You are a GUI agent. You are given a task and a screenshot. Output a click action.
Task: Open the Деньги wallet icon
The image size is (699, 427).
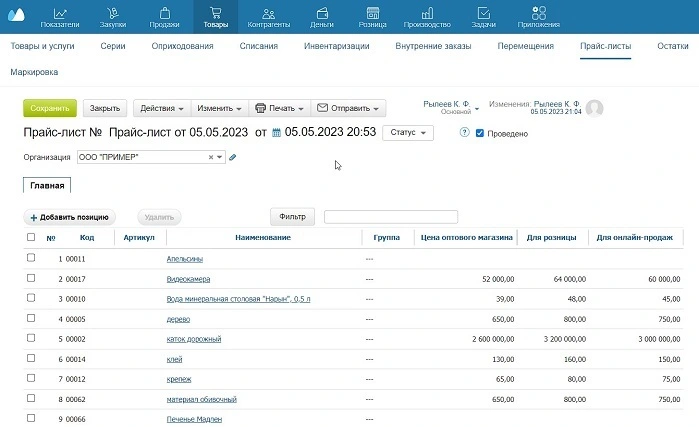click(x=322, y=12)
